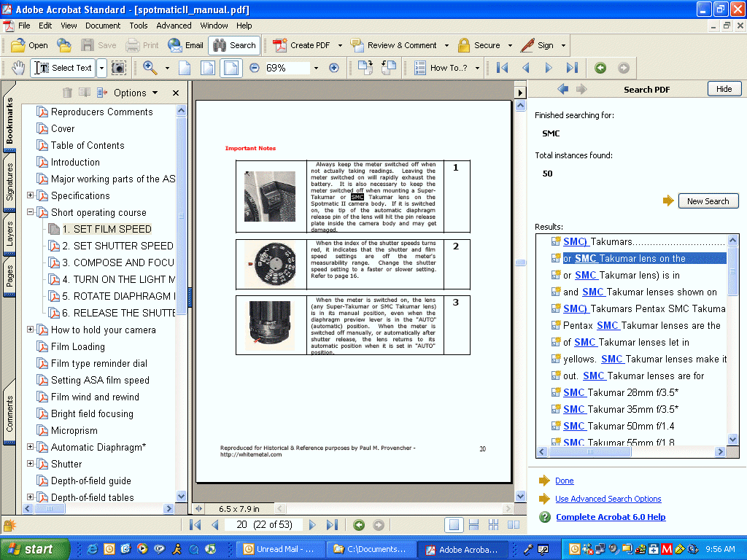Close the bookmarks panel with X

176,93
